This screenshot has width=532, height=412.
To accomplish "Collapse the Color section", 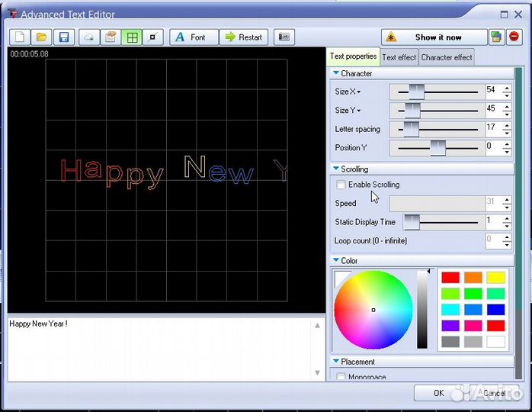I will click(336, 261).
